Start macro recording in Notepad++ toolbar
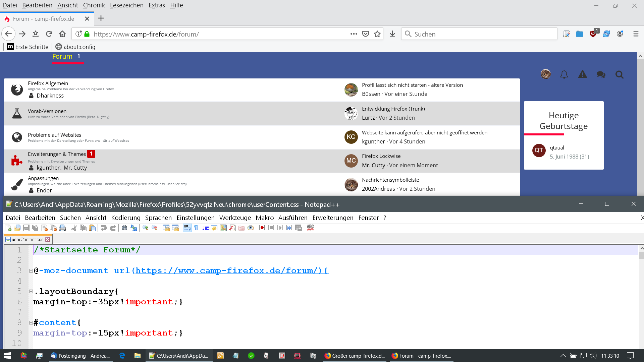 pos(262,228)
